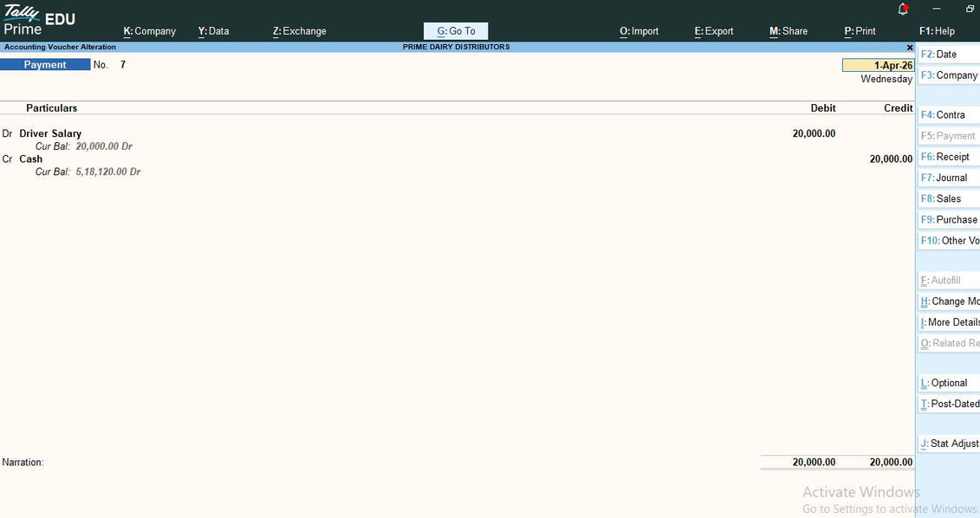Open the Y: Data menu
This screenshot has width=980, height=518.
point(214,31)
